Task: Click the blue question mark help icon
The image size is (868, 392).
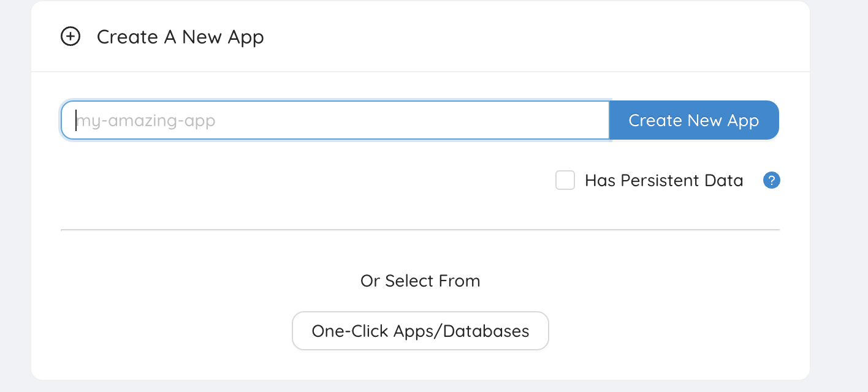Action: (x=771, y=181)
